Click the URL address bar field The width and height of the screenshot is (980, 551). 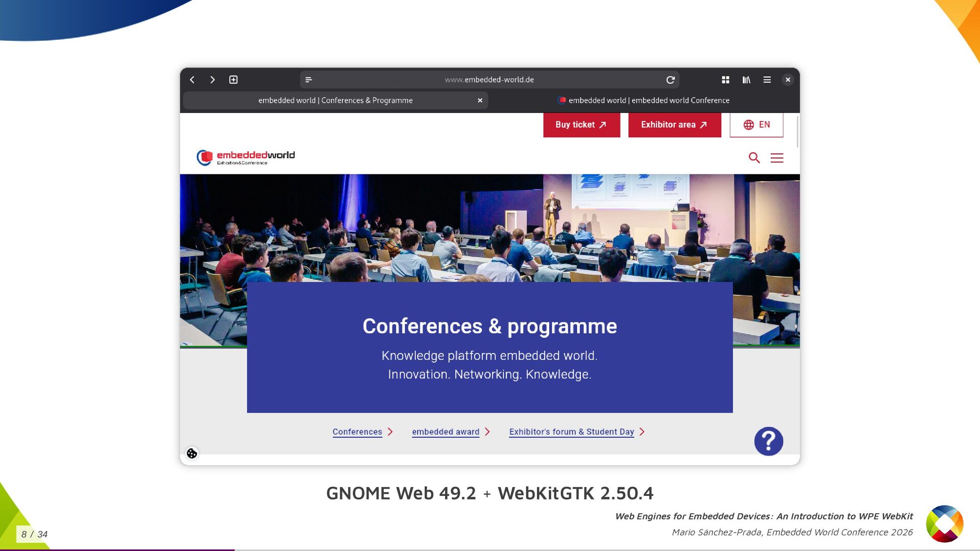click(x=489, y=80)
